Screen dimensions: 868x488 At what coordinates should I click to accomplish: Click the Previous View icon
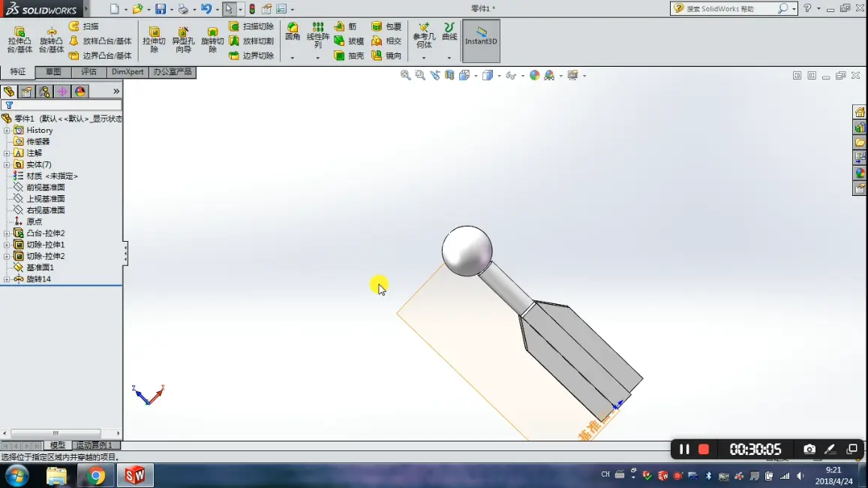[435, 75]
